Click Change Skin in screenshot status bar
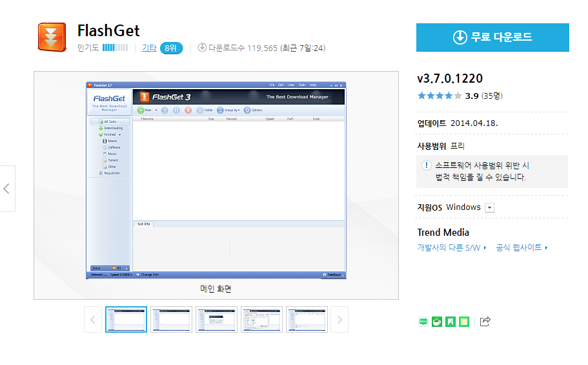588x365 pixels. click(x=147, y=275)
